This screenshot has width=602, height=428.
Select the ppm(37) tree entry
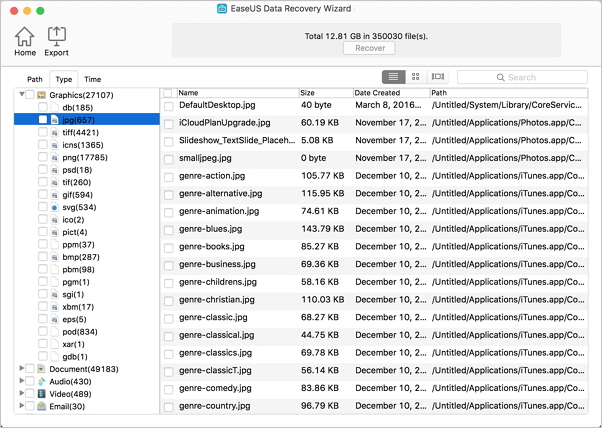coord(78,245)
